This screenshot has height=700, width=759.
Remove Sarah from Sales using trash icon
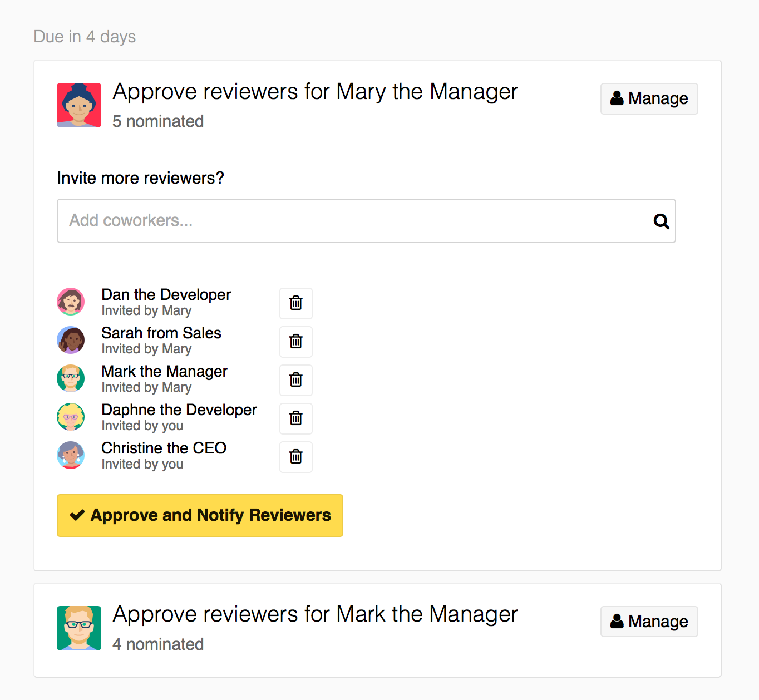pyautogui.click(x=295, y=342)
